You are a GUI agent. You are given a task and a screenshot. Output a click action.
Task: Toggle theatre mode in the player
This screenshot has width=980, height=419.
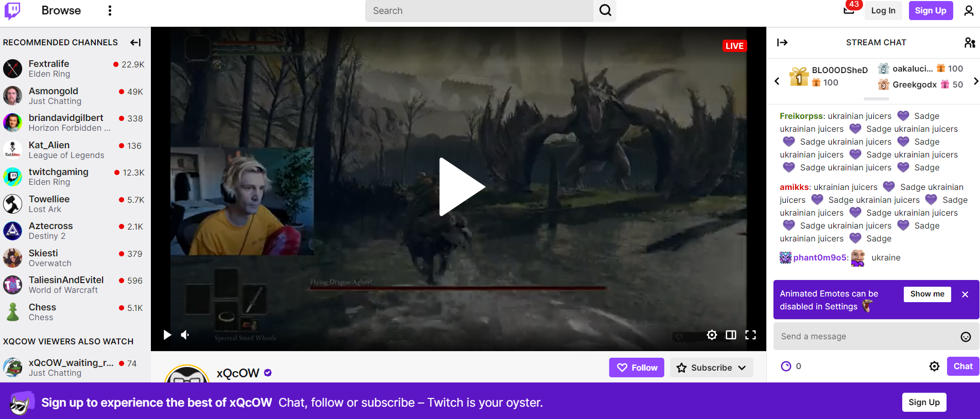click(731, 335)
